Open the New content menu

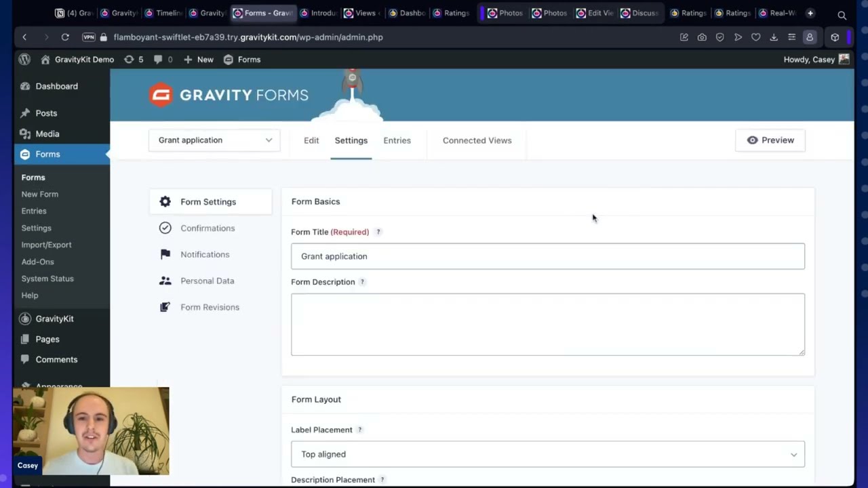point(198,60)
